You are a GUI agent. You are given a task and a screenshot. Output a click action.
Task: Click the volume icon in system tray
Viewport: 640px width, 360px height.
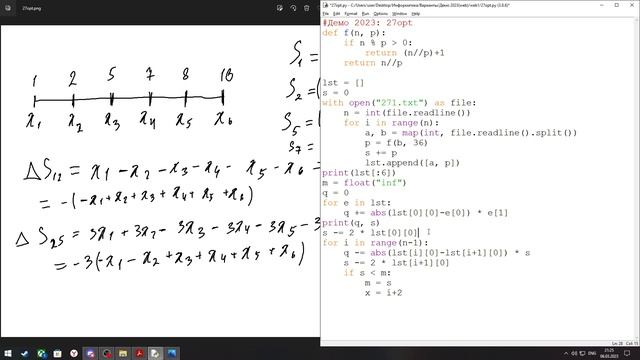coord(574,353)
